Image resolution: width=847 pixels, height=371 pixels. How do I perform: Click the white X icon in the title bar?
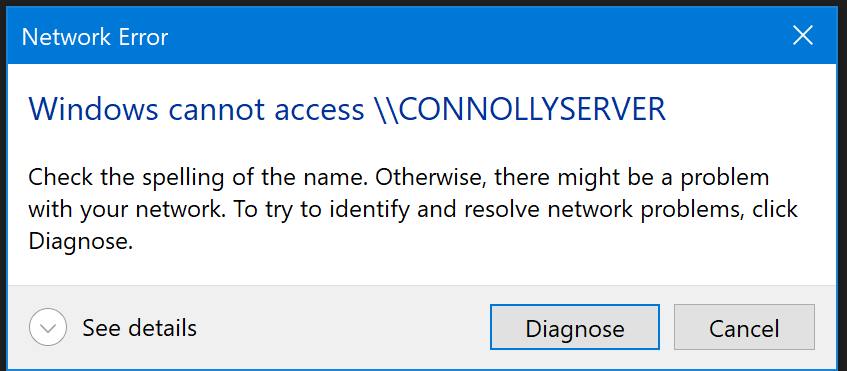[802, 36]
